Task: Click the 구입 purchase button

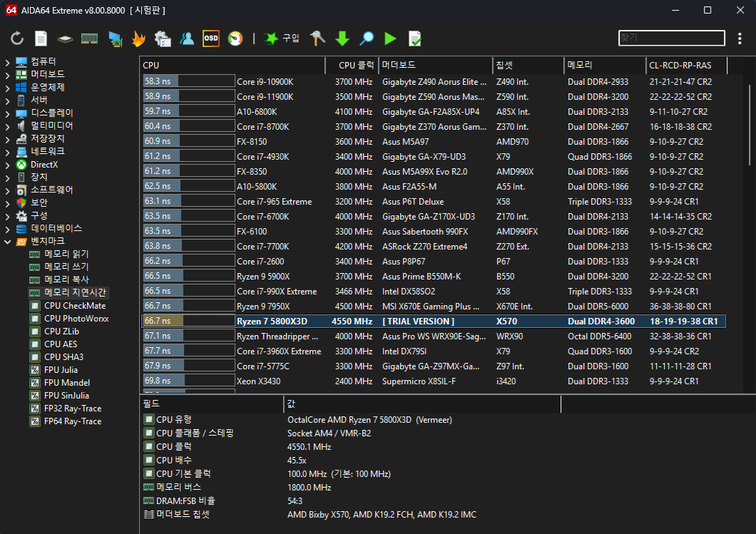Action: tap(282, 38)
